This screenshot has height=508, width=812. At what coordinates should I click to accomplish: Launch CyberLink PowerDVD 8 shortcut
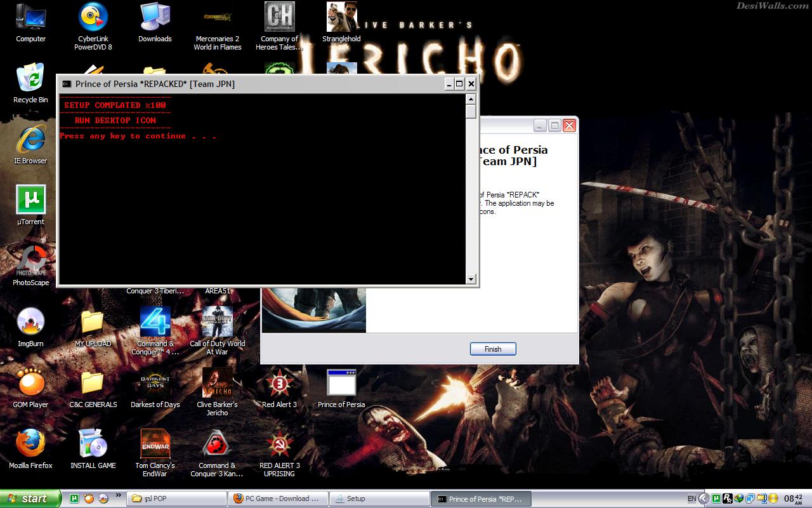[93, 26]
